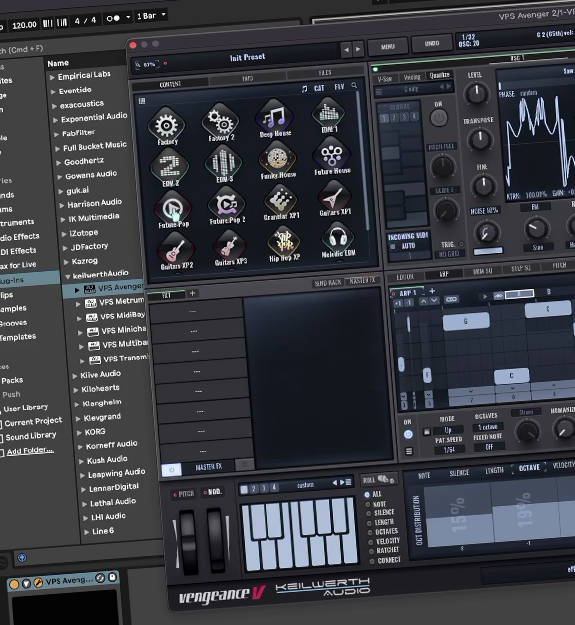The image size is (575, 625).
Task: Toggle the Master FX power button
Action: coord(172,470)
